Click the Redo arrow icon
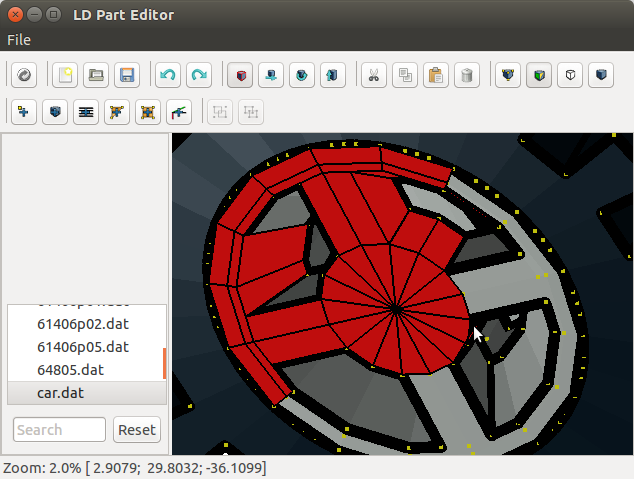Screen dimensions: 634x479 (199, 75)
